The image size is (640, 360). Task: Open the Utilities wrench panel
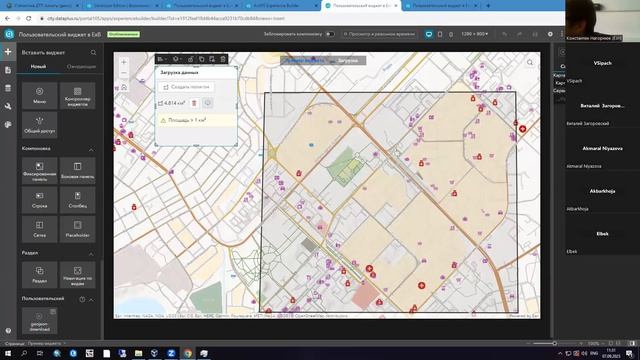point(8,106)
